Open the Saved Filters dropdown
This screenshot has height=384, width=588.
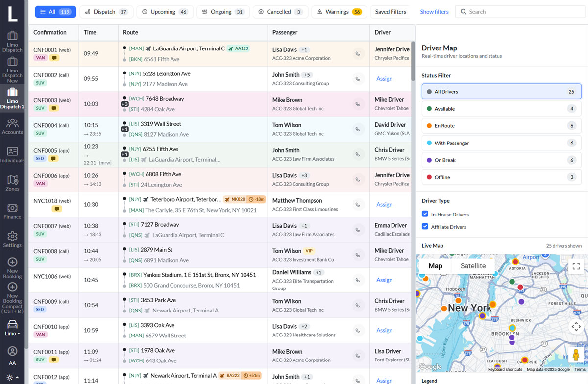tap(391, 11)
